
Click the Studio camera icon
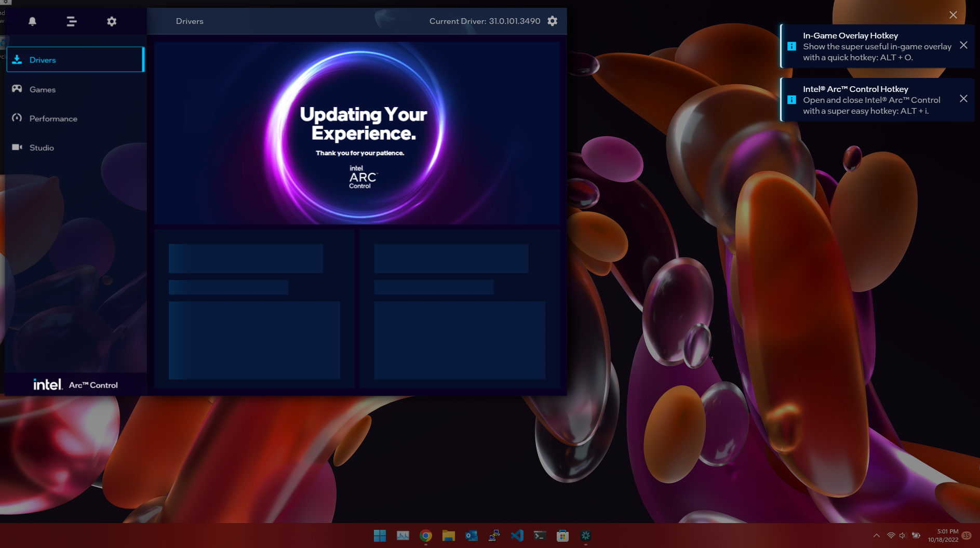coord(17,147)
